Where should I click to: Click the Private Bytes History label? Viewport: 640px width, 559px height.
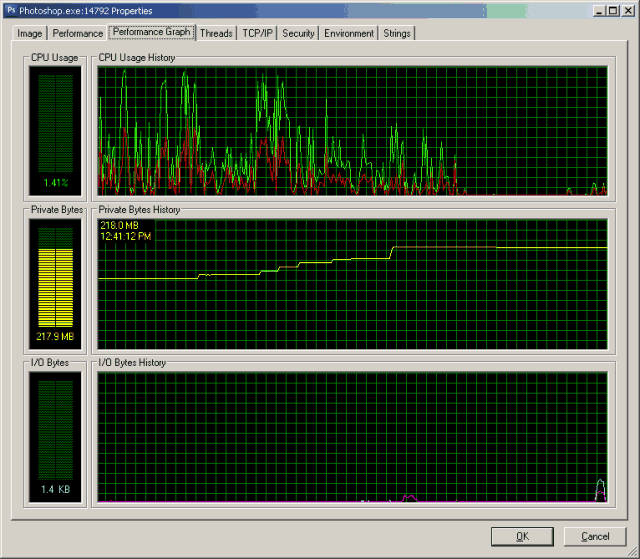coord(139,210)
